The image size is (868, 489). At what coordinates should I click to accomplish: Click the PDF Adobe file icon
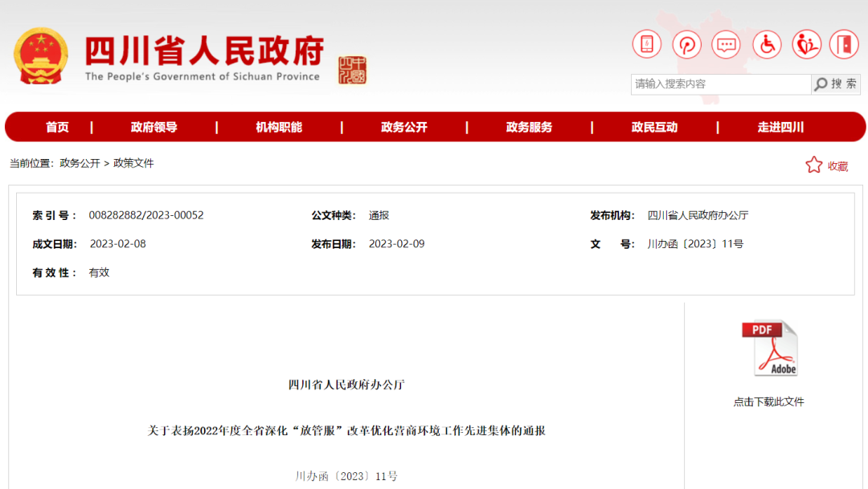point(770,348)
